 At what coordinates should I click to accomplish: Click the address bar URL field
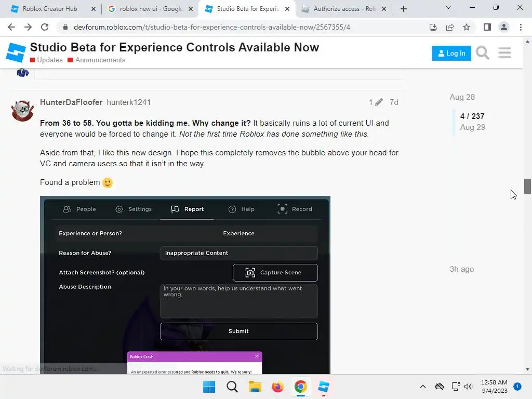[212, 27]
